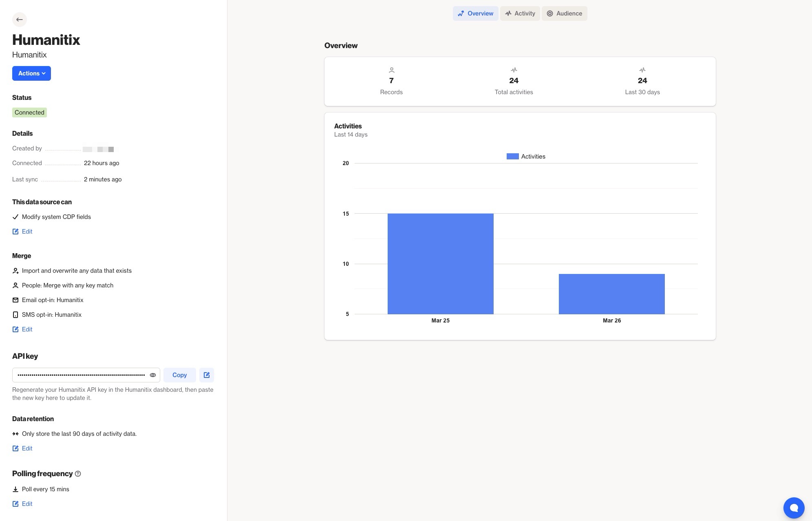Switch to the Audience tab
The width and height of the screenshot is (812, 521).
[x=564, y=13]
